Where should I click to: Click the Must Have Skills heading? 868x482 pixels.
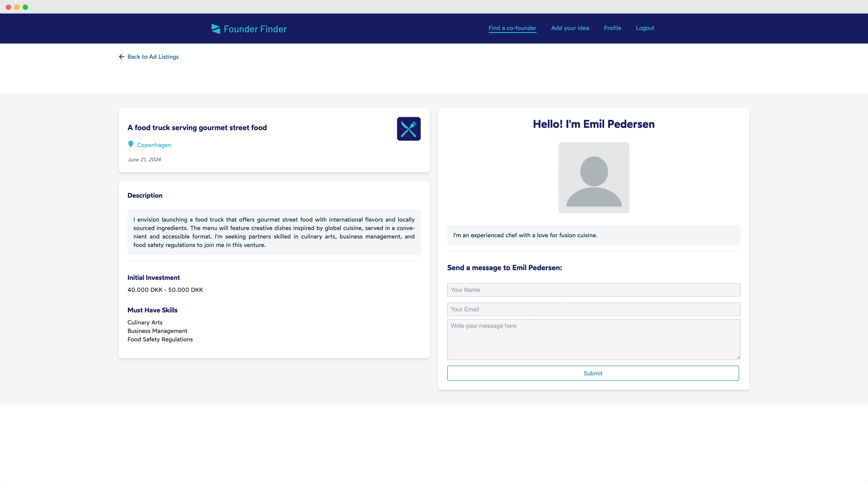tap(152, 310)
